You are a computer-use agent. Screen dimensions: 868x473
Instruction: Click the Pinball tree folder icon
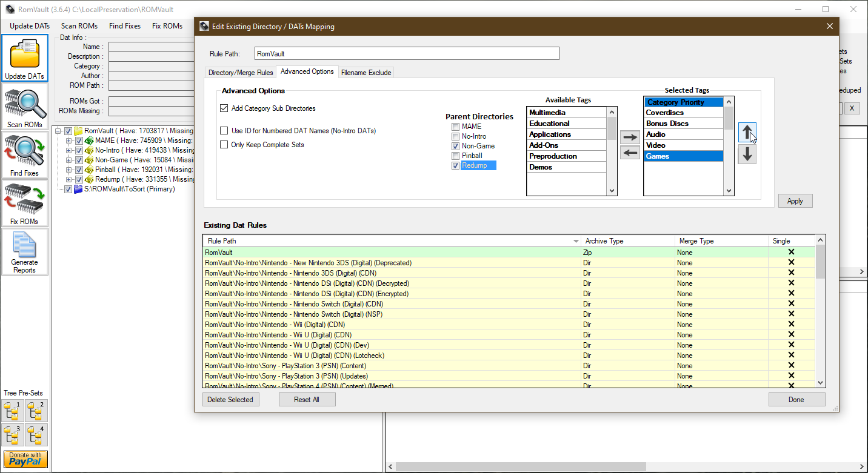tap(88, 170)
